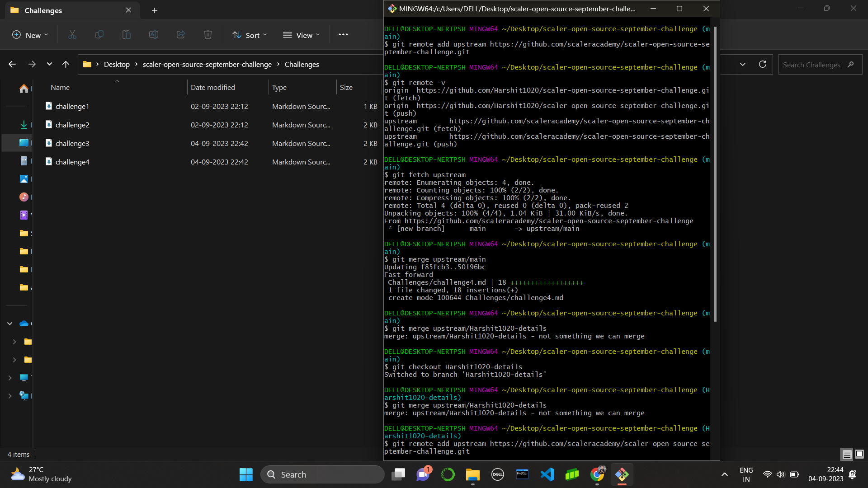Click the Copy icon in toolbar
This screenshot has height=488, width=868.
coord(99,35)
